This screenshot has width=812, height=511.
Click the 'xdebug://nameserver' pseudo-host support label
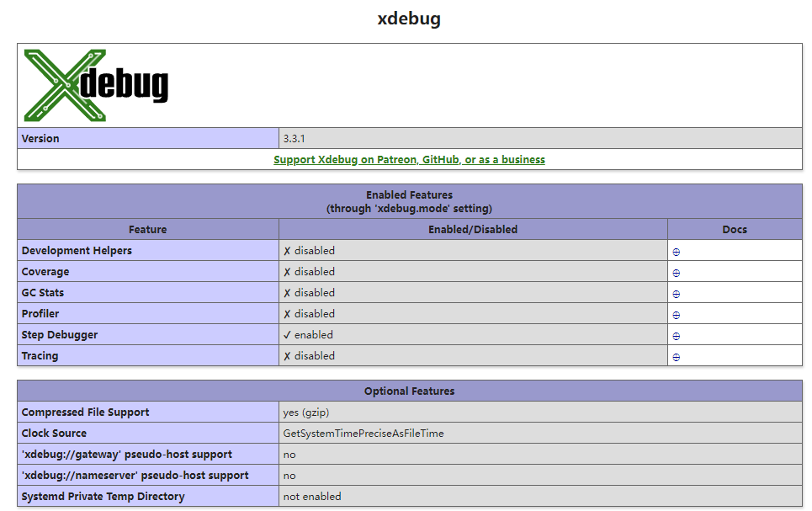[x=135, y=476]
